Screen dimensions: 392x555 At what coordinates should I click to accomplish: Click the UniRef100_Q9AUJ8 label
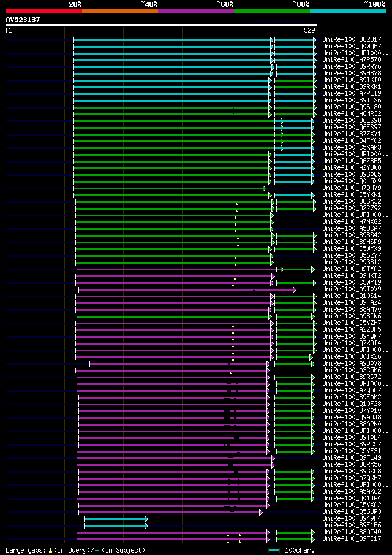(352, 417)
